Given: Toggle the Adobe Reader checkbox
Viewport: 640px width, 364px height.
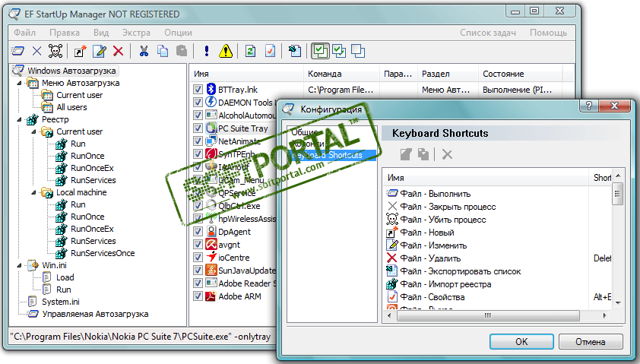Looking at the screenshot, I should point(198,283).
